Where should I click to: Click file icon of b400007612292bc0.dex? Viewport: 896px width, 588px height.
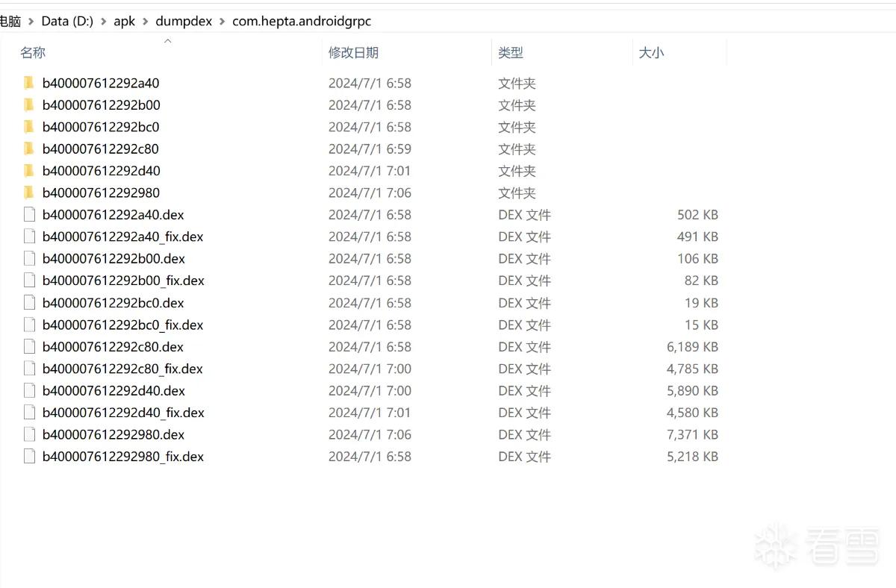click(29, 303)
